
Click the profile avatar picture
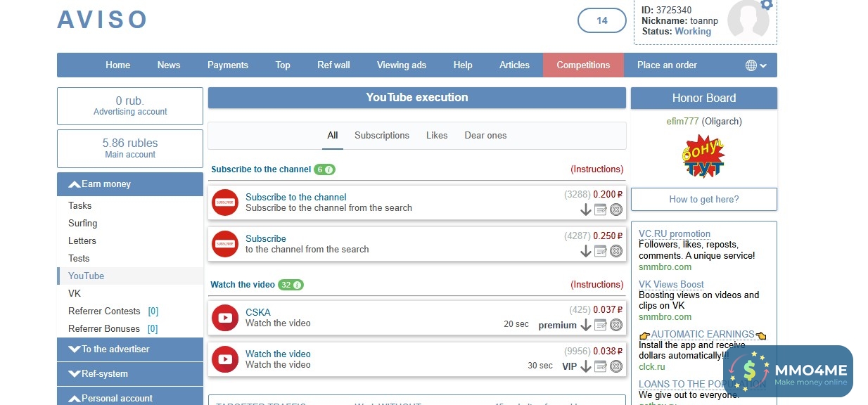pos(748,19)
